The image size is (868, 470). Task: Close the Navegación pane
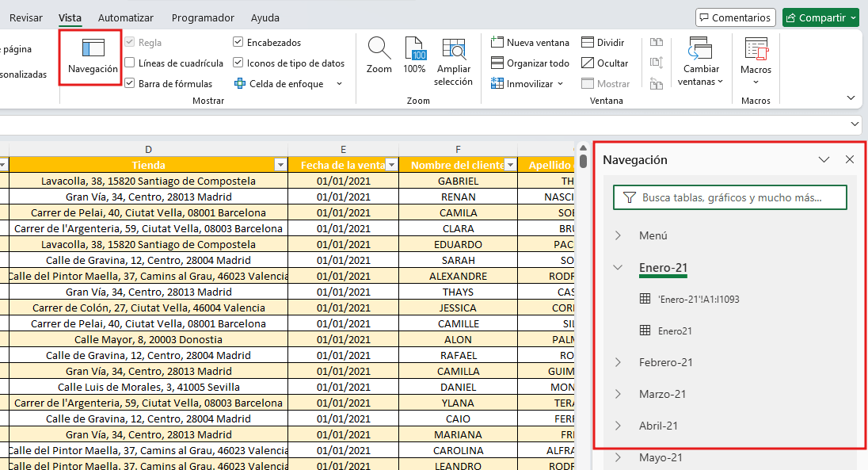[x=850, y=159]
